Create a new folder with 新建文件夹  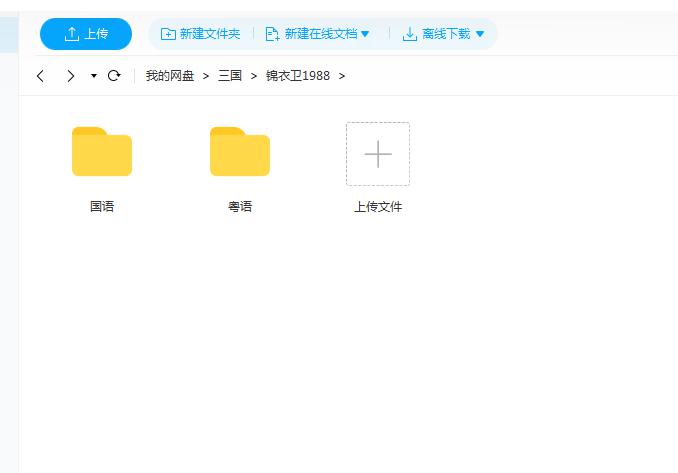201,34
